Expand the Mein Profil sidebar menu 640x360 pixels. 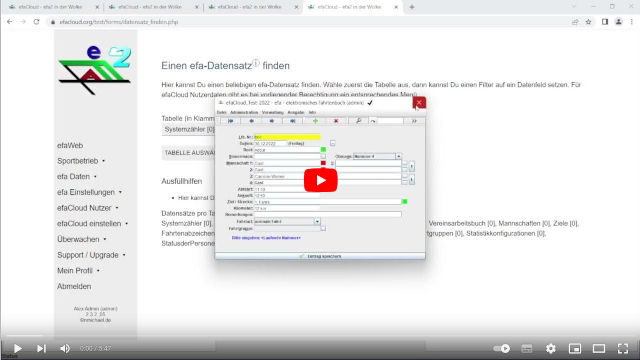pos(78,271)
